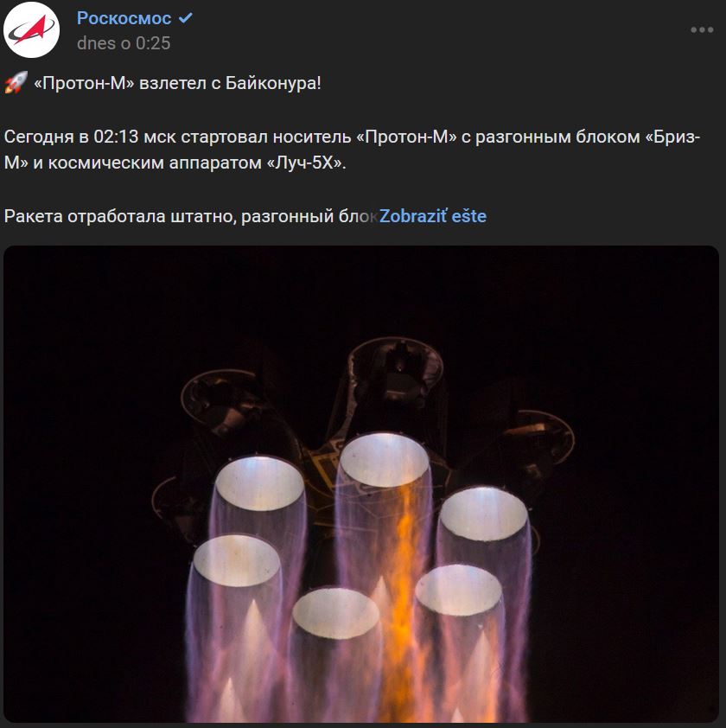Click the word Байконура in the headline
This screenshot has height=728, width=726.
(271, 84)
